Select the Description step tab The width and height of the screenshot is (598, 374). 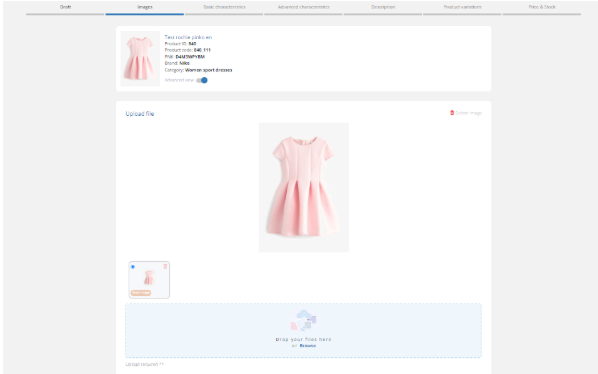383,7
